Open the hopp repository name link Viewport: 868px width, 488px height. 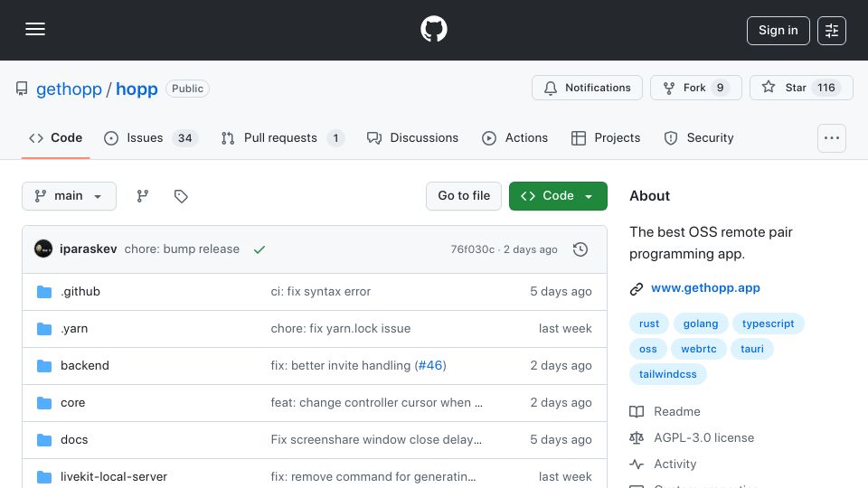click(137, 89)
